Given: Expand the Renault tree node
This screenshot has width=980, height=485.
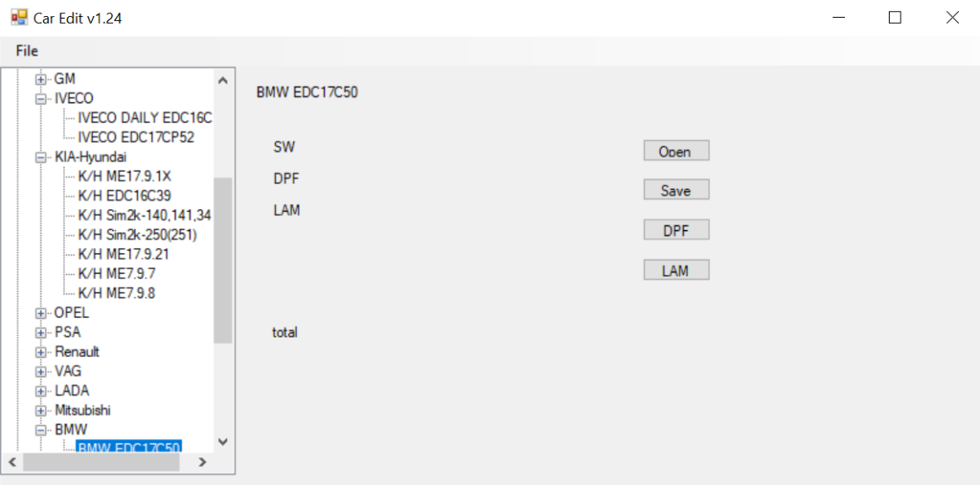Looking at the screenshot, I should click(41, 352).
